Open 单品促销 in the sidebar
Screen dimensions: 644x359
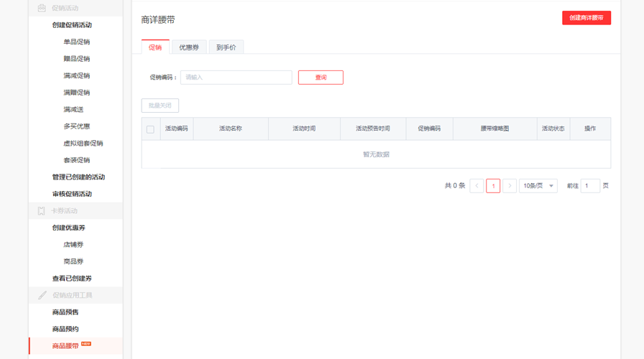point(76,42)
